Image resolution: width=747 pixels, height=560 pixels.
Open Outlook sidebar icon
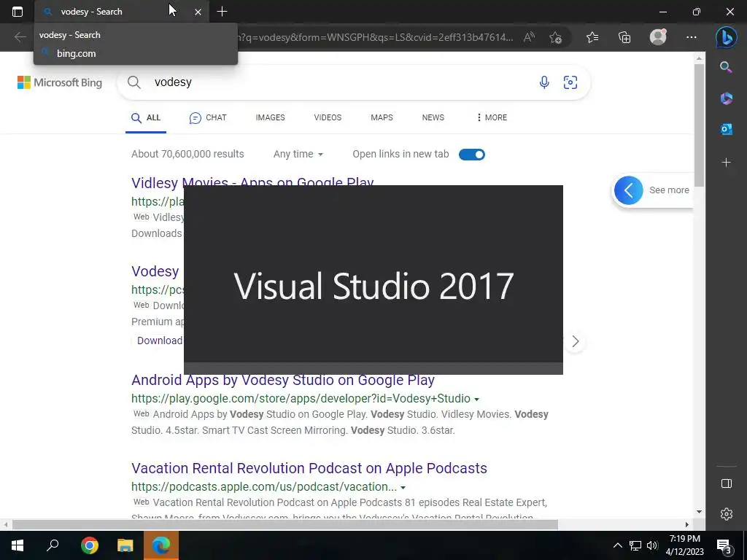(x=726, y=129)
